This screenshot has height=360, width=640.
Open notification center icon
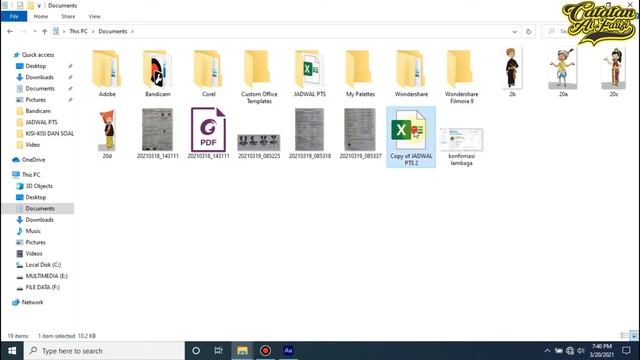[626, 351]
